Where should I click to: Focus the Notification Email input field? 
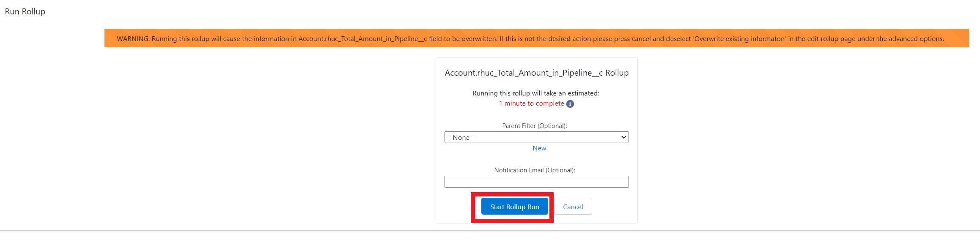pyautogui.click(x=536, y=182)
